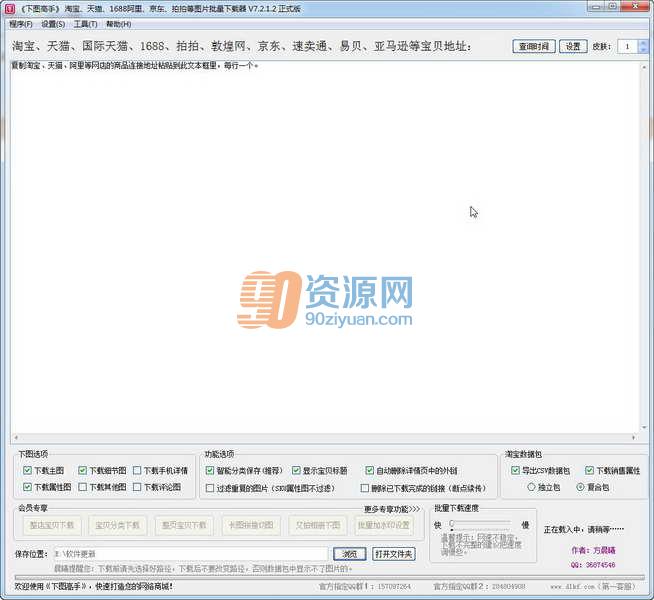
Task: Select the 独立包 radio button
Action: (x=531, y=487)
